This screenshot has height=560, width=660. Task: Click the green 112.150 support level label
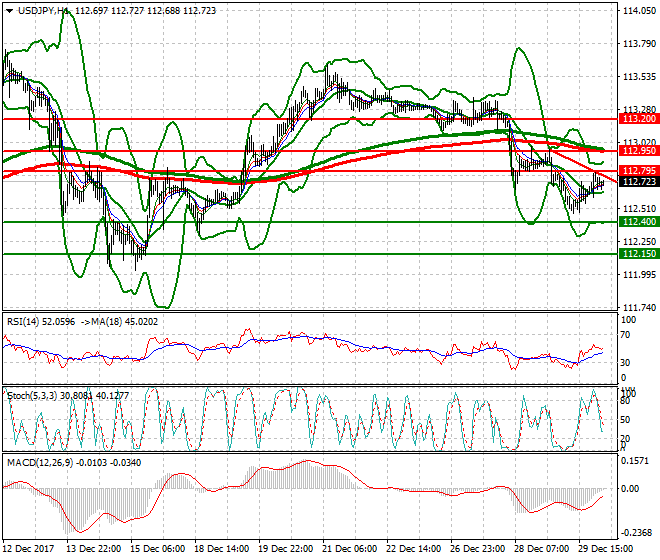click(x=639, y=254)
